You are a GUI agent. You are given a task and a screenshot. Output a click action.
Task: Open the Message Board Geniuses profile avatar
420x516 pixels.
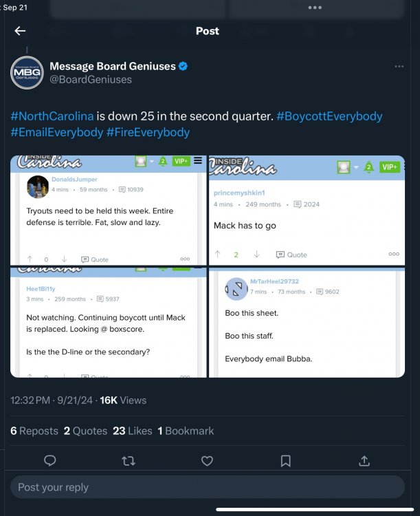(x=27, y=73)
